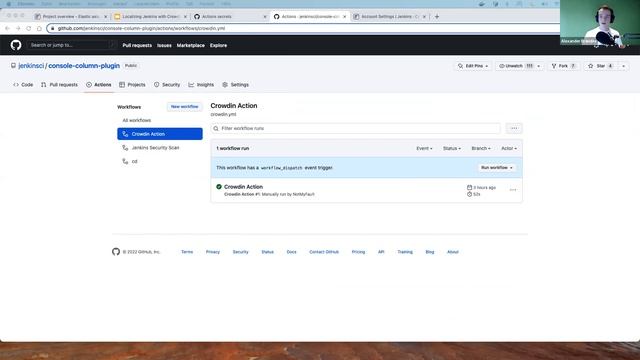The width and height of the screenshot is (640, 360).
Task: Open the Code tab
Action: click(x=23, y=85)
